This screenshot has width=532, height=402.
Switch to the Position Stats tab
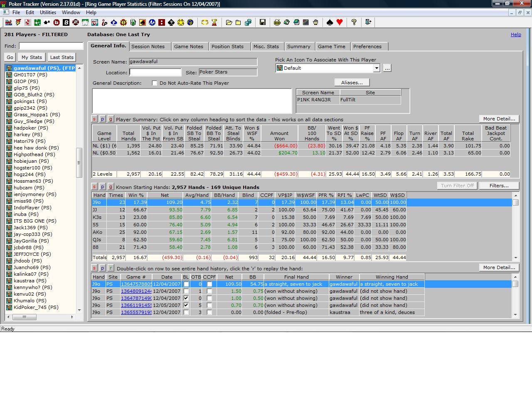pos(227,47)
